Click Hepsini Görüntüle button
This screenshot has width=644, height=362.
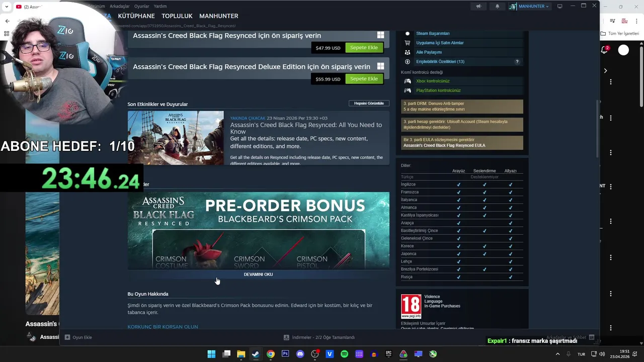click(369, 104)
